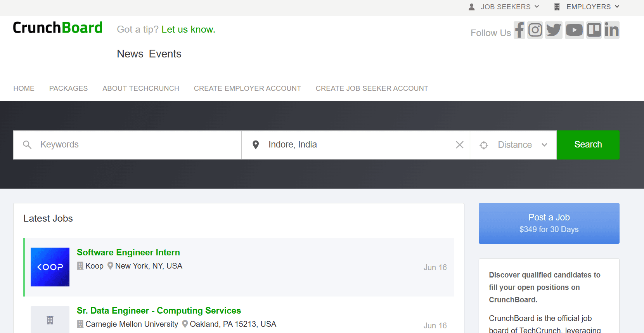Open the Instagram follow link

[x=535, y=30]
